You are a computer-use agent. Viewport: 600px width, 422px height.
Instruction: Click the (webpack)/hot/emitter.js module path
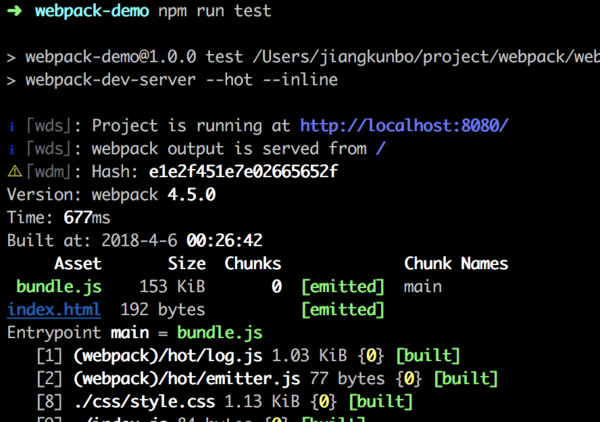tap(187, 379)
